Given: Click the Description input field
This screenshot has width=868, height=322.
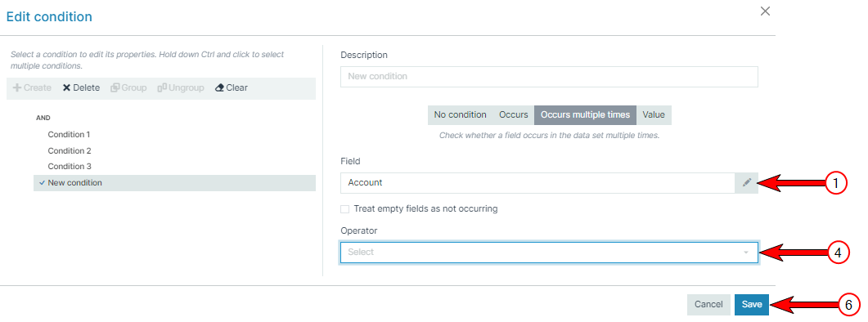Looking at the screenshot, I should click(x=549, y=76).
